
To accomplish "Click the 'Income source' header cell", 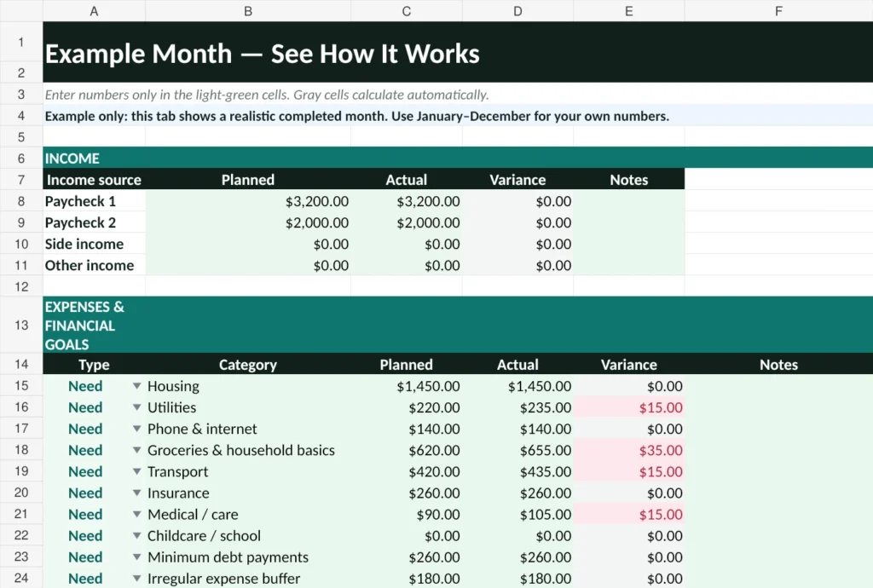I will [94, 180].
